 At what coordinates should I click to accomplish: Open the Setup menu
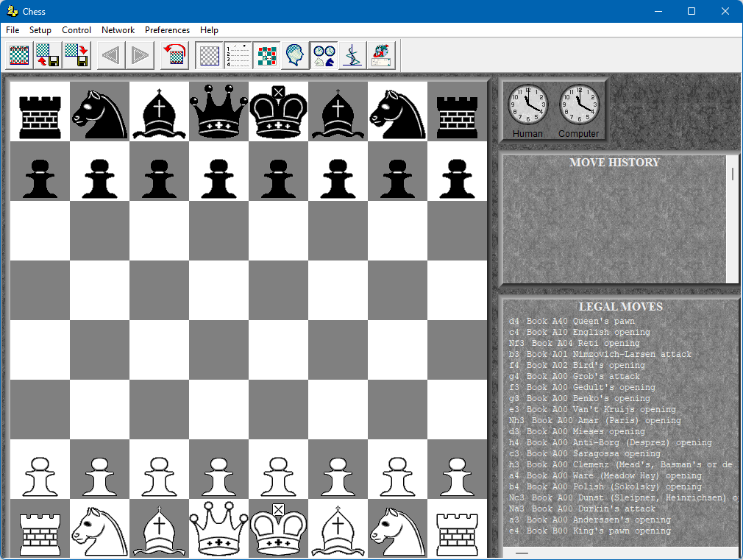pos(40,30)
